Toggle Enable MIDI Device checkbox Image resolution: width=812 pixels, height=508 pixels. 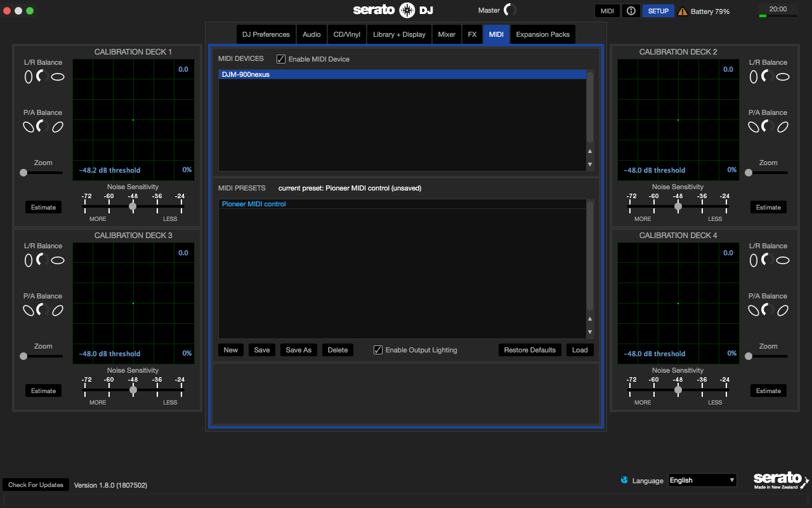tap(281, 59)
